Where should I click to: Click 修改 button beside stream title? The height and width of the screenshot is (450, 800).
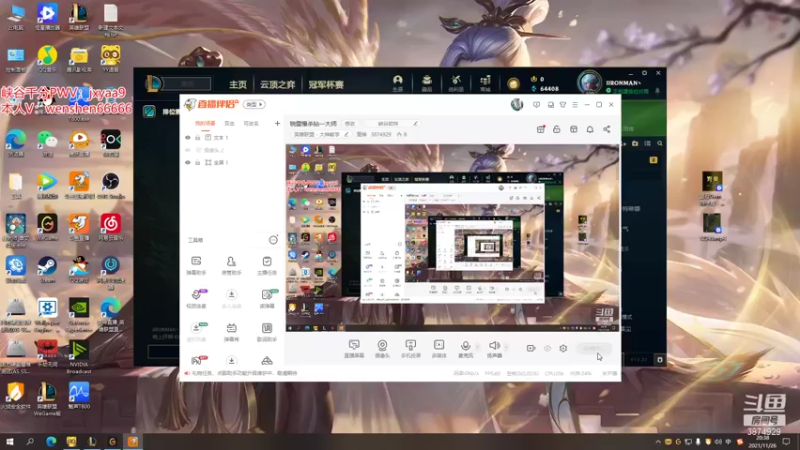click(x=350, y=123)
